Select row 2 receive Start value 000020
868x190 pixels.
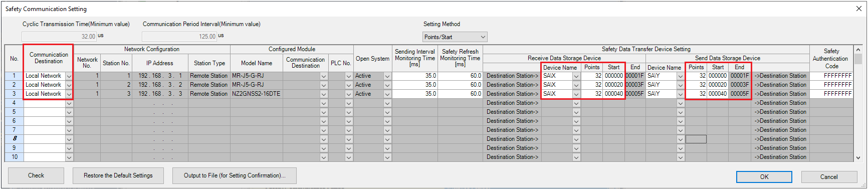point(614,85)
